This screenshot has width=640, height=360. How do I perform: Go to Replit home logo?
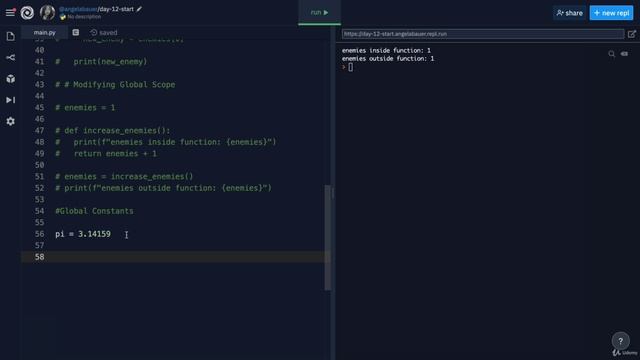coord(27,13)
